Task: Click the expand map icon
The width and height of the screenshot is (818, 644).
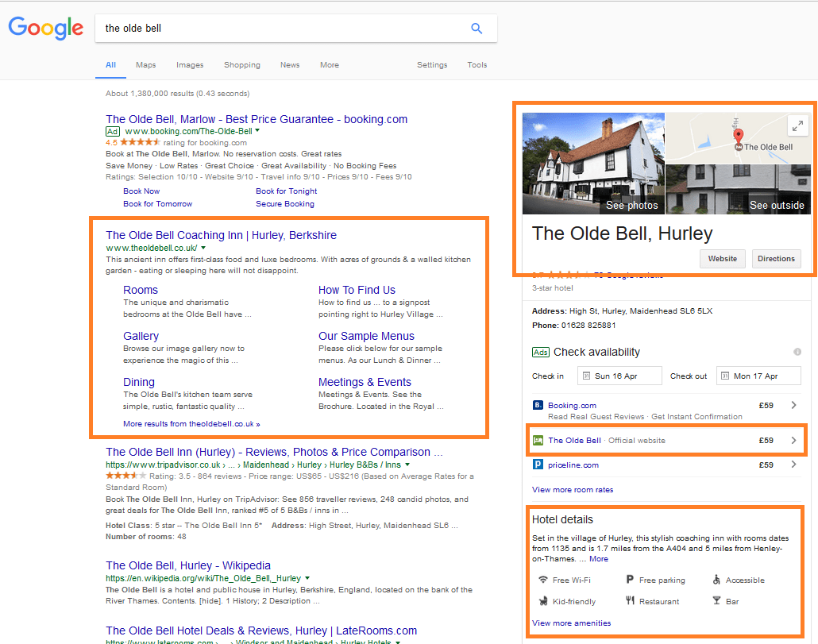Action: [797, 125]
